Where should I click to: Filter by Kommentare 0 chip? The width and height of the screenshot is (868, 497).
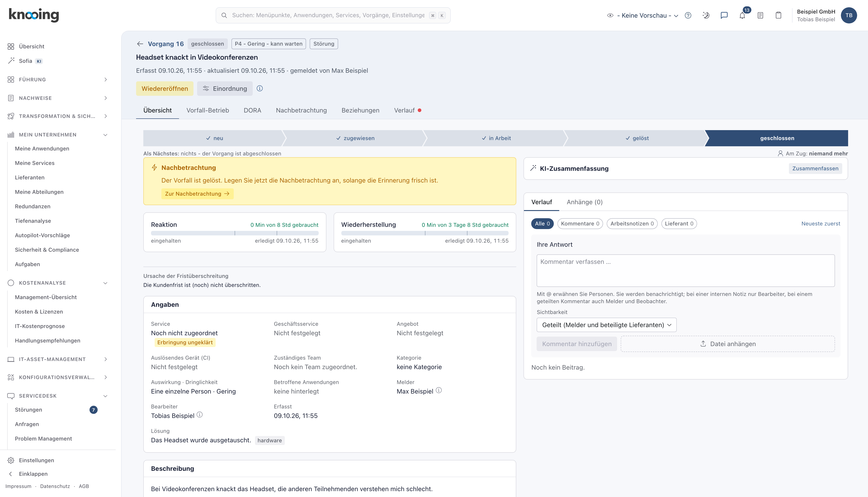580,224
